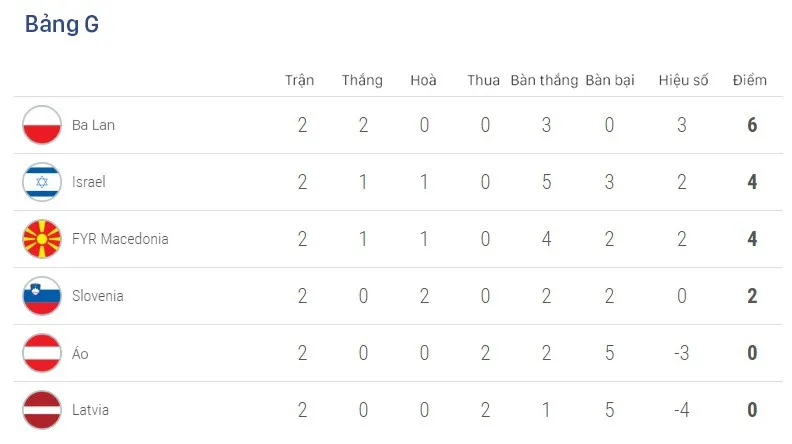Click the FYR Macedonia flag icon
792x444 pixels.
coord(42,239)
